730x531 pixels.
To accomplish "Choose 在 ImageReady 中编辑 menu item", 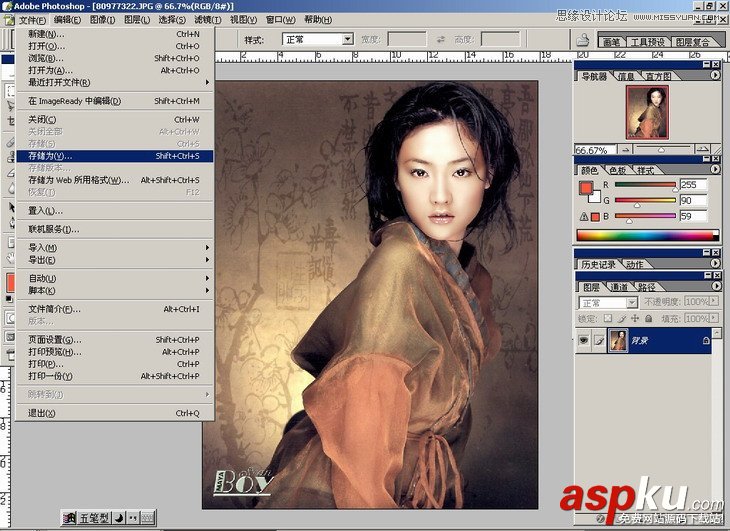I will tap(115, 101).
